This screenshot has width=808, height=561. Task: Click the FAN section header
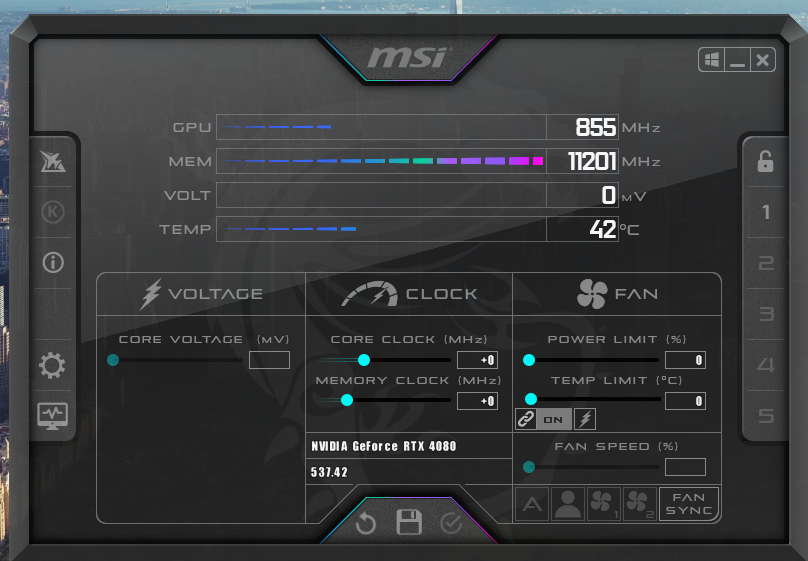point(617,294)
